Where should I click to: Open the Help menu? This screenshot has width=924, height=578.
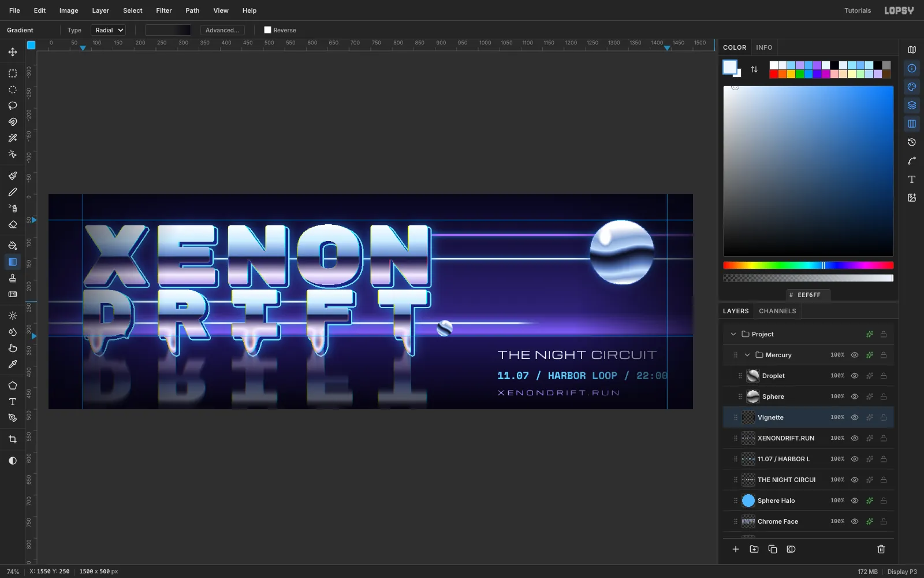249,10
